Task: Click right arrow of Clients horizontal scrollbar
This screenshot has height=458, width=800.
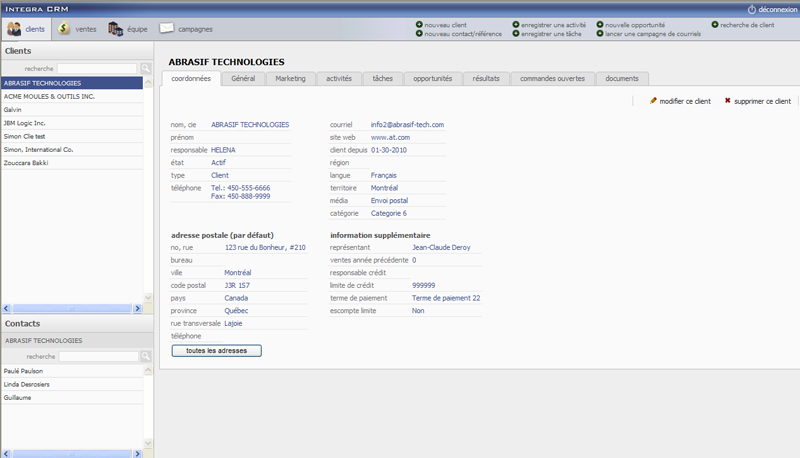Action: click(x=138, y=308)
